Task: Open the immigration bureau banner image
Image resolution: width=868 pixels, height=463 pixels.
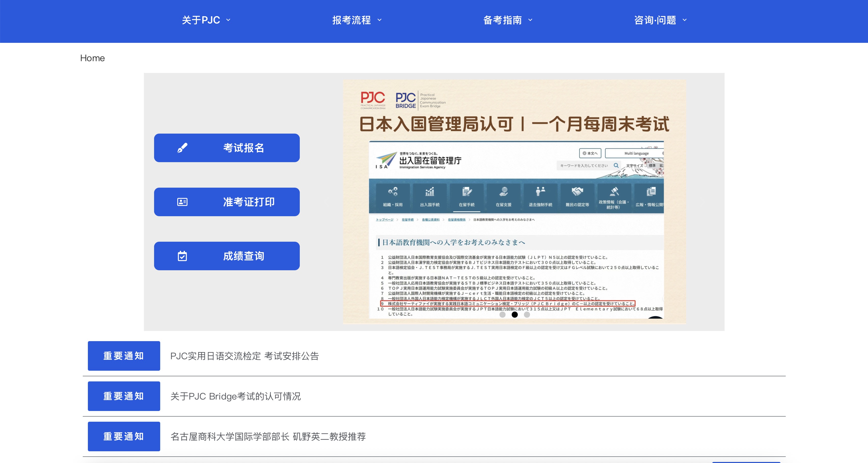Action: (x=514, y=202)
